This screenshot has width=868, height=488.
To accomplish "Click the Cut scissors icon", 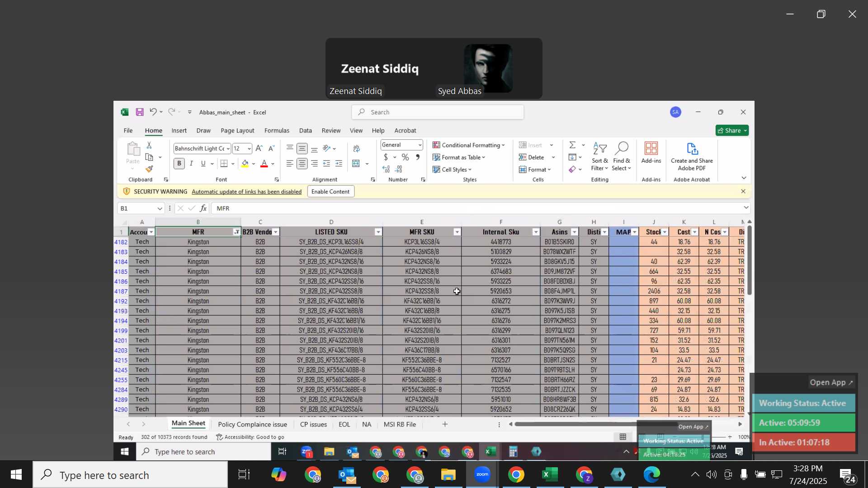I will pyautogui.click(x=149, y=145).
